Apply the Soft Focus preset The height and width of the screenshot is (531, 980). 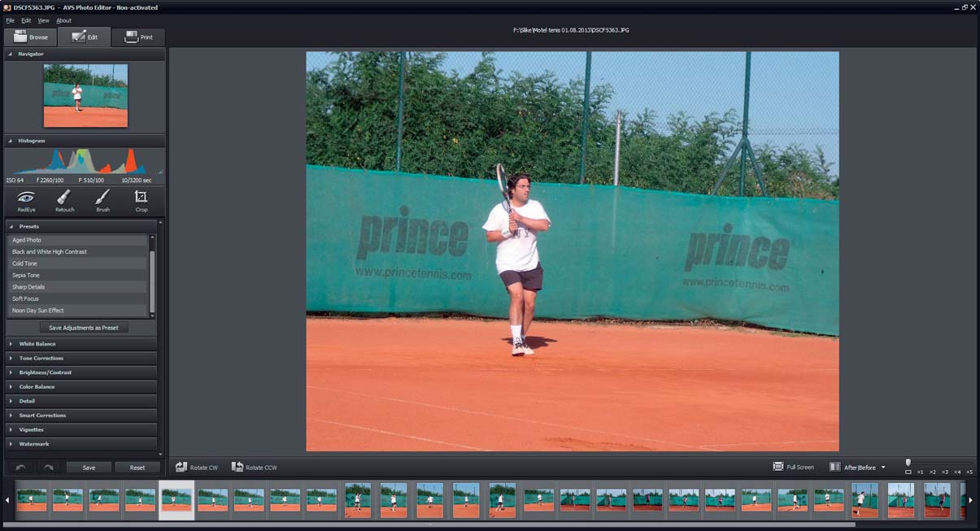pos(78,298)
